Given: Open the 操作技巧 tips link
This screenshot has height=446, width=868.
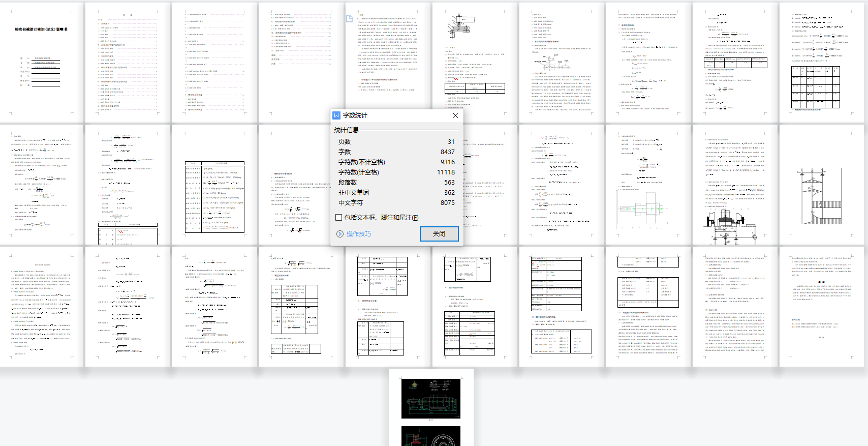Looking at the screenshot, I should point(359,234).
